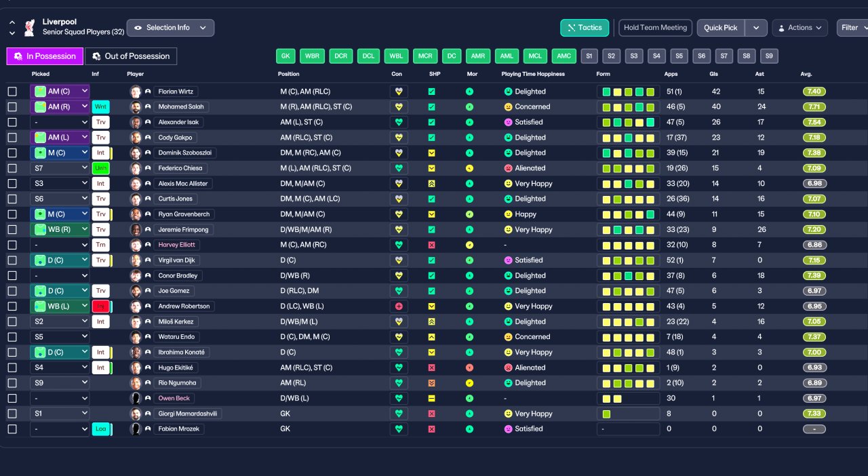This screenshot has width=868, height=476.
Task: Click Owen Beck's silhouette portrait
Action: point(136,398)
